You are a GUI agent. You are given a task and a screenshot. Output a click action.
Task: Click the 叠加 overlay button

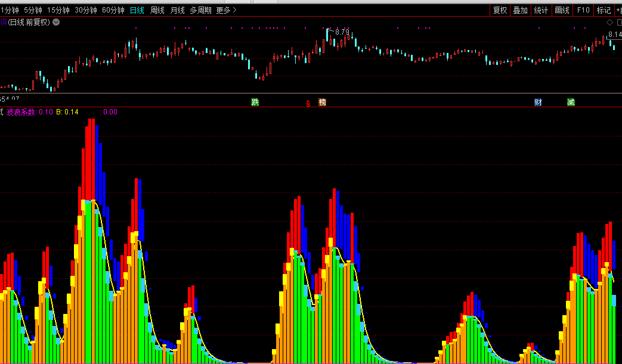520,10
